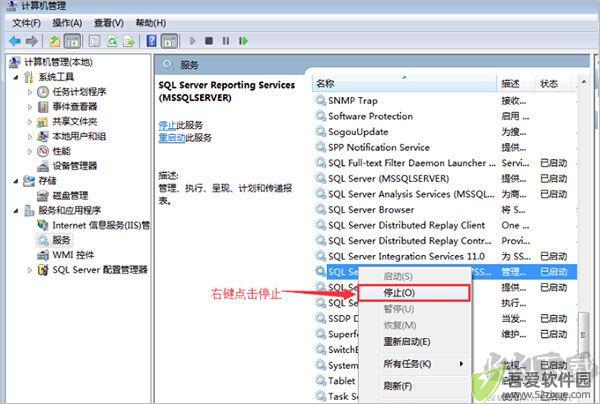Select 设备管理器 in the tree
The height and width of the screenshot is (404, 600).
click(75, 166)
